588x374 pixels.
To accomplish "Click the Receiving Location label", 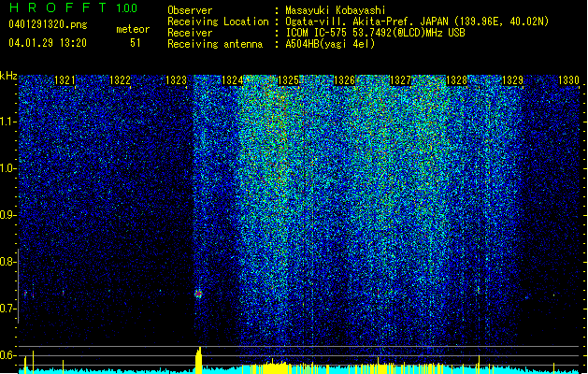I will pyautogui.click(x=218, y=22).
